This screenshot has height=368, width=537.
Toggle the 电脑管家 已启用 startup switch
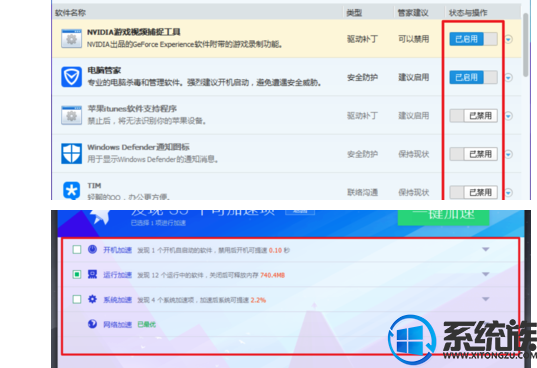click(x=473, y=77)
